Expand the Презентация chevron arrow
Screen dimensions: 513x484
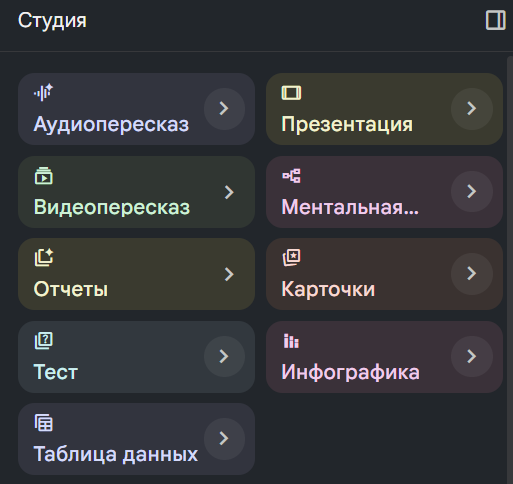pyautogui.click(x=472, y=109)
